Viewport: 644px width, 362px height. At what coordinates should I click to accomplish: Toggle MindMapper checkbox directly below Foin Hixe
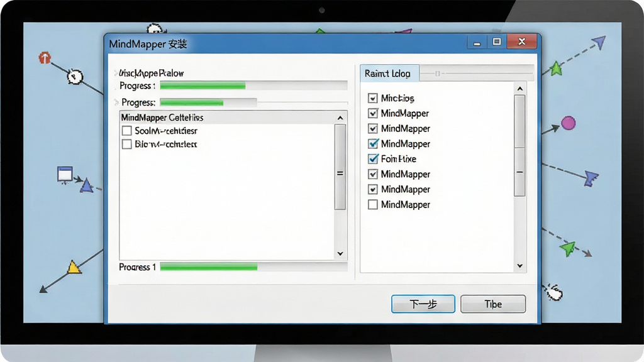click(x=372, y=174)
